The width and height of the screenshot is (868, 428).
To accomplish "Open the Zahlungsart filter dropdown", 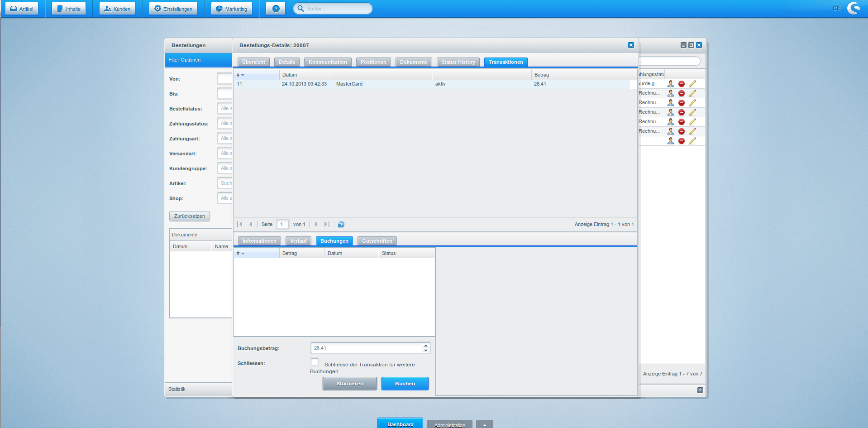I will [x=225, y=139].
